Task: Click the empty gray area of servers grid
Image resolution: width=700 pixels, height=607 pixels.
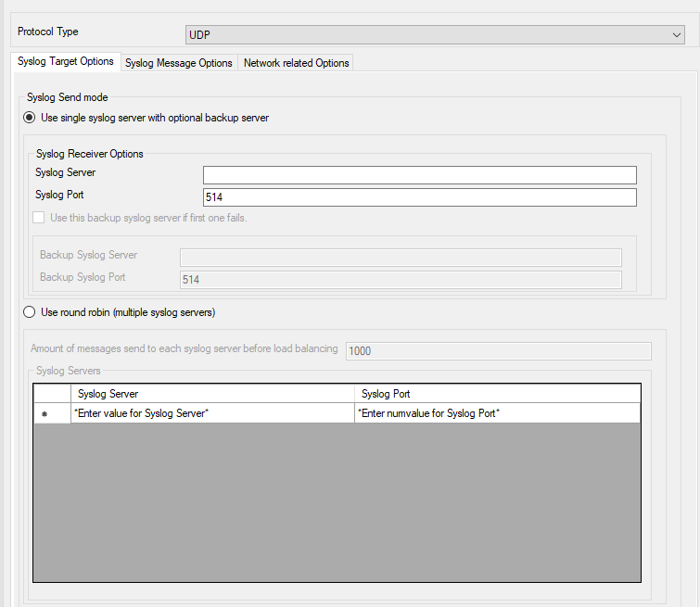Action: coord(337,502)
